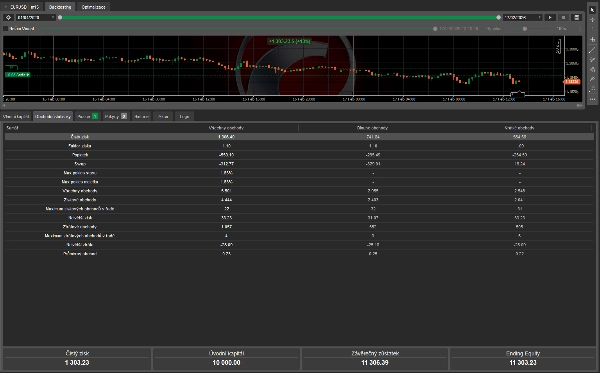Click the green profit label at the chart's top

click(x=289, y=41)
